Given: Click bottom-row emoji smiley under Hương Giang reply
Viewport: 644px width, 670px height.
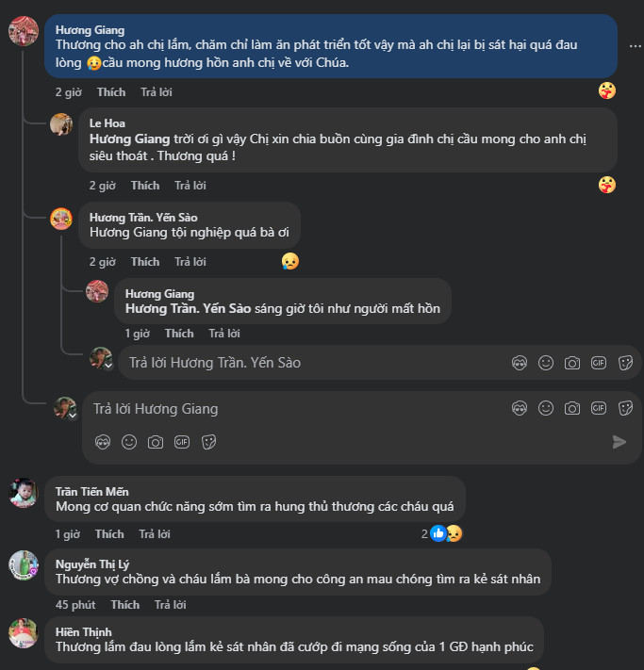Looking at the screenshot, I should [129, 441].
